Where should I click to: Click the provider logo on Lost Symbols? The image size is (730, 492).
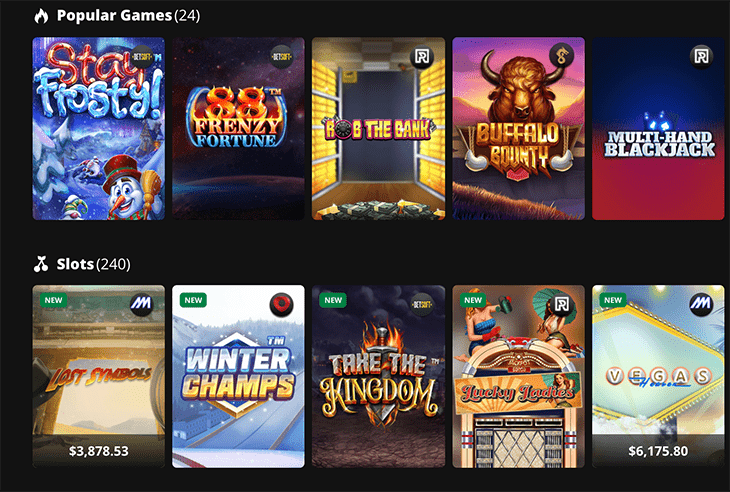point(142,305)
